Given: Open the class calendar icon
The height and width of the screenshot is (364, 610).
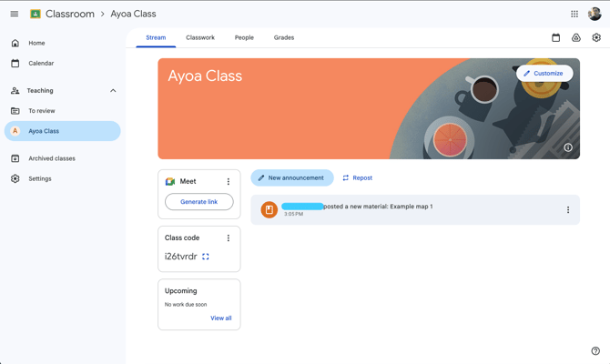Looking at the screenshot, I should (x=556, y=38).
